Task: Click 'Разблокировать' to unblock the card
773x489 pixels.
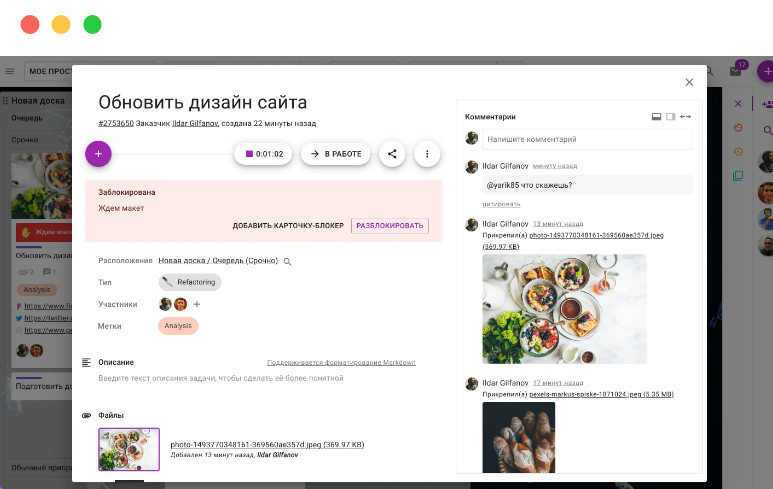Action: tap(390, 226)
